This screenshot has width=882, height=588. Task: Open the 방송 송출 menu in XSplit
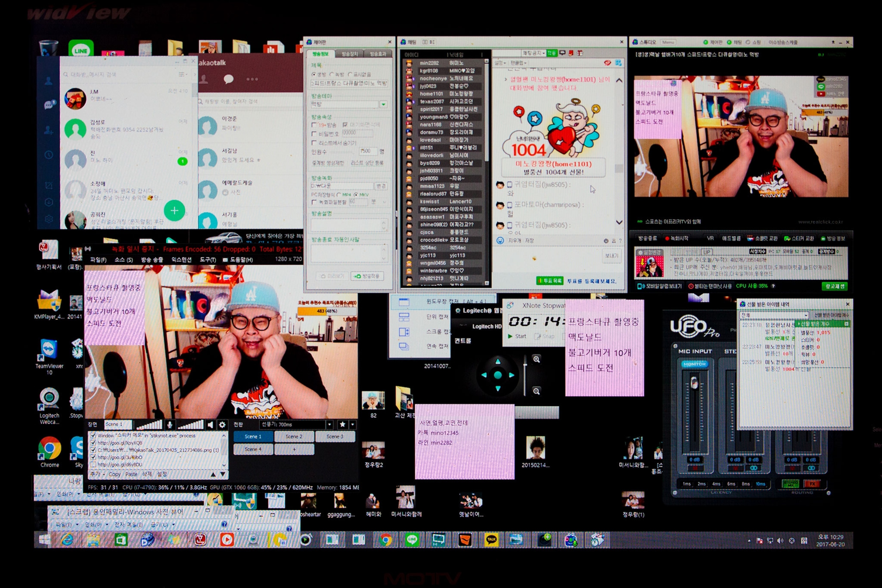[x=152, y=260]
